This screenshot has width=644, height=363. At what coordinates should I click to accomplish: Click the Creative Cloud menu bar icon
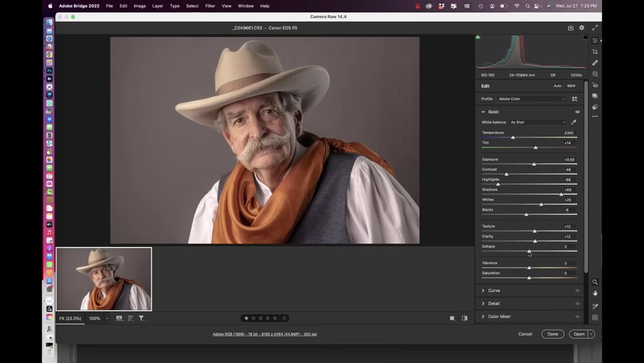tap(429, 6)
